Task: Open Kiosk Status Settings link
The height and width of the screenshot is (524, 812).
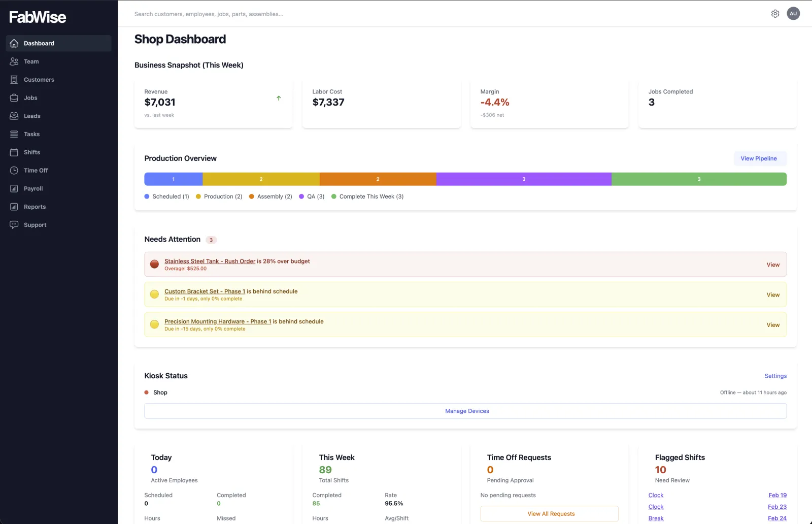Action: (x=775, y=376)
